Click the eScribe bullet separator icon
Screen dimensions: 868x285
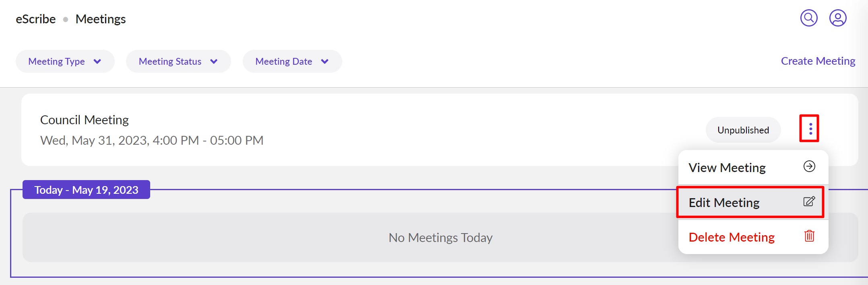point(65,18)
